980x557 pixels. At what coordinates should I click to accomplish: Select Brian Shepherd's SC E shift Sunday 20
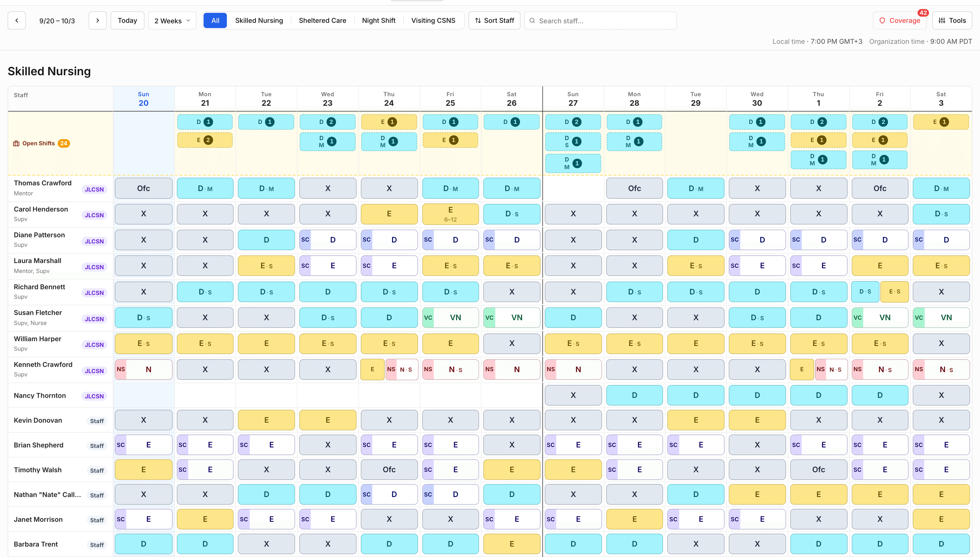(x=143, y=445)
